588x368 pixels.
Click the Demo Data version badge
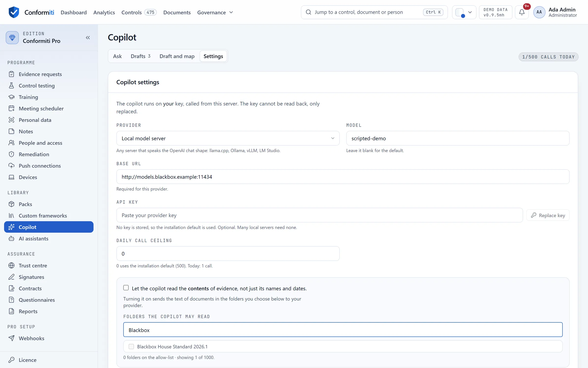pos(496,12)
